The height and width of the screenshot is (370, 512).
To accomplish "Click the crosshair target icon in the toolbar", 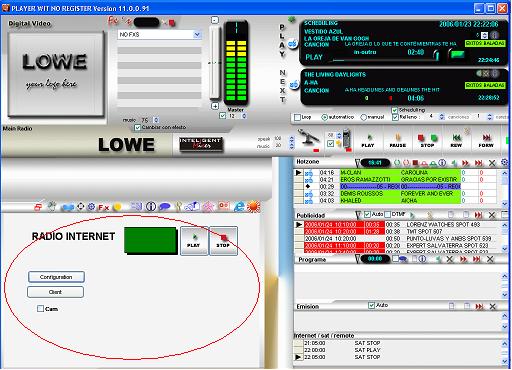I will coord(81,207).
